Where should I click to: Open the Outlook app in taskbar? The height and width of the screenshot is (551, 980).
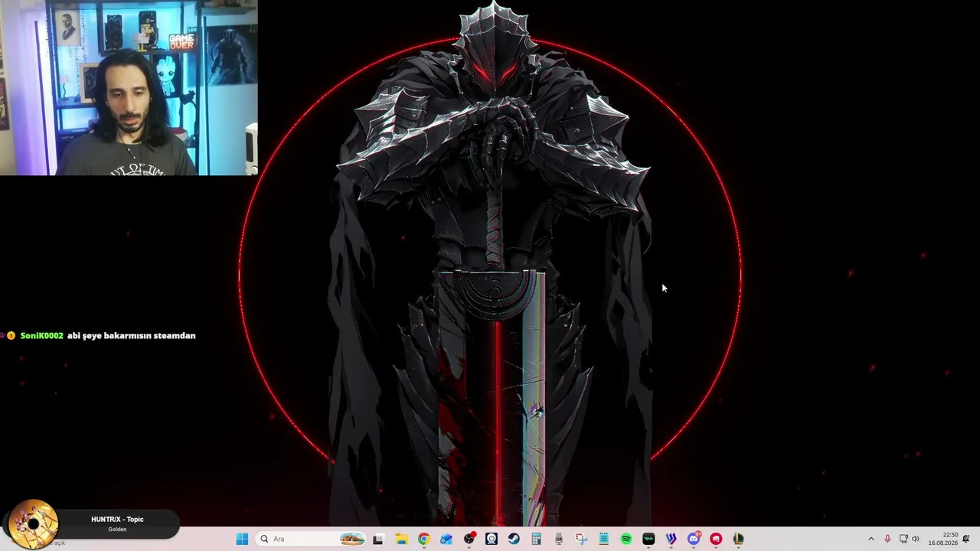coord(446,539)
